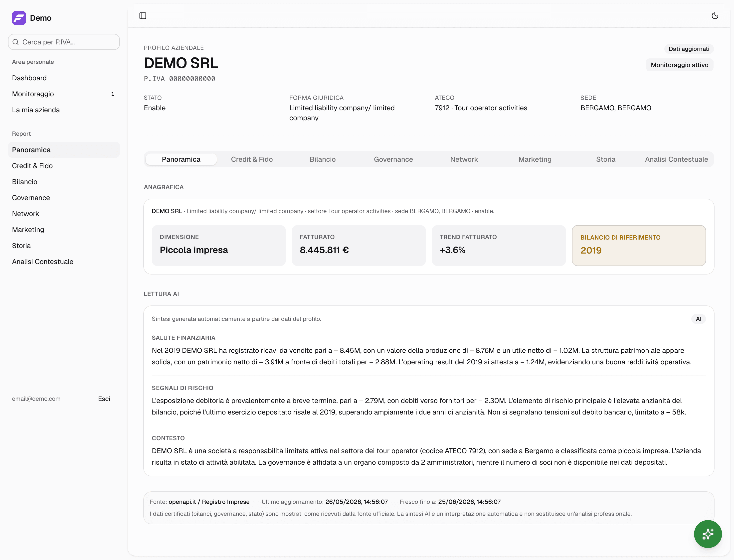Click the Dimensione Piccola impresa card
This screenshot has width=734, height=560.
point(219,246)
